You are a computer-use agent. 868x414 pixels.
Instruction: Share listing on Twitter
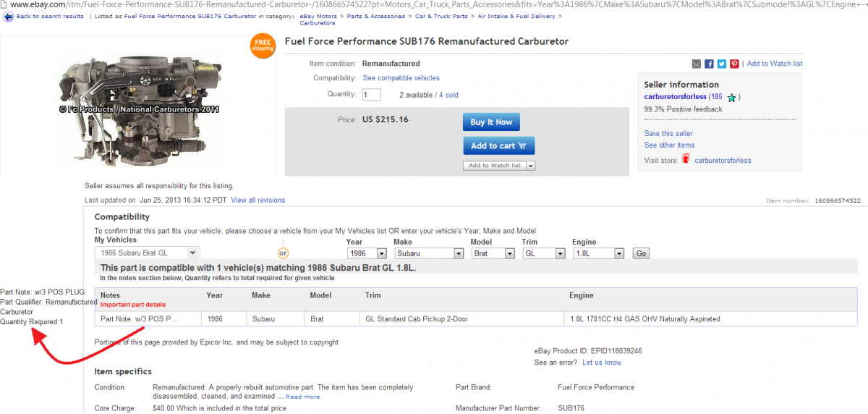(722, 64)
